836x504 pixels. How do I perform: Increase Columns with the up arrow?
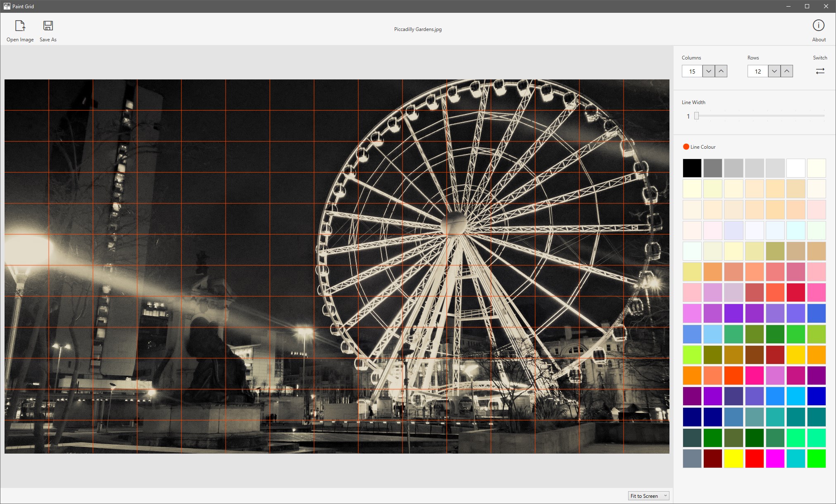coord(721,71)
